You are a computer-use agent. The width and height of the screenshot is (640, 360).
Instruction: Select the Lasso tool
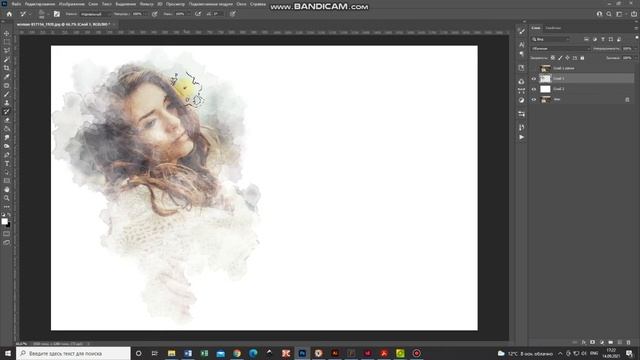point(7,51)
